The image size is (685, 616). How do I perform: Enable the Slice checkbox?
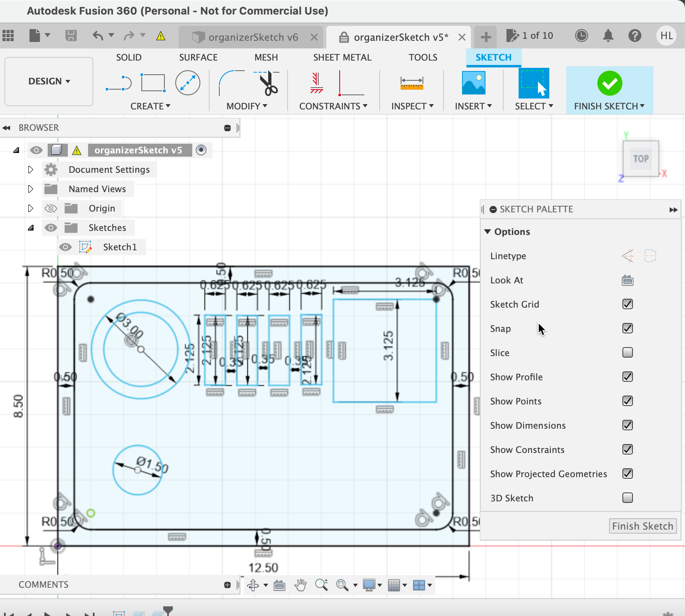[627, 352]
